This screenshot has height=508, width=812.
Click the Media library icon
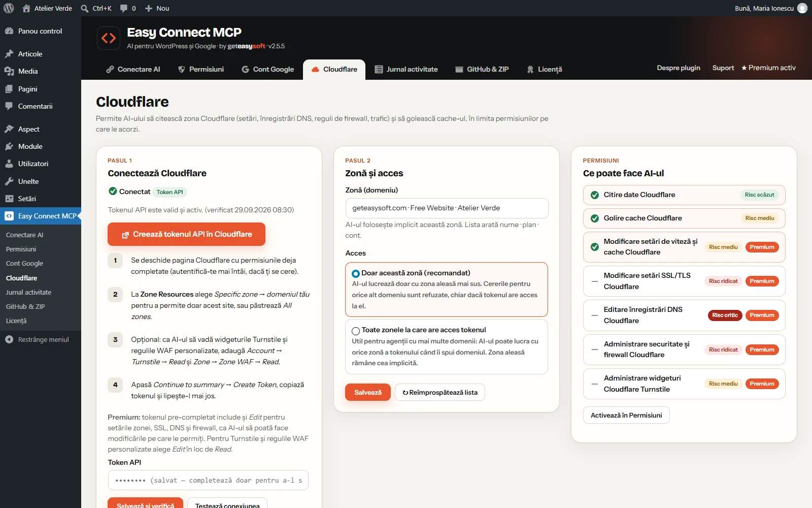click(9, 71)
